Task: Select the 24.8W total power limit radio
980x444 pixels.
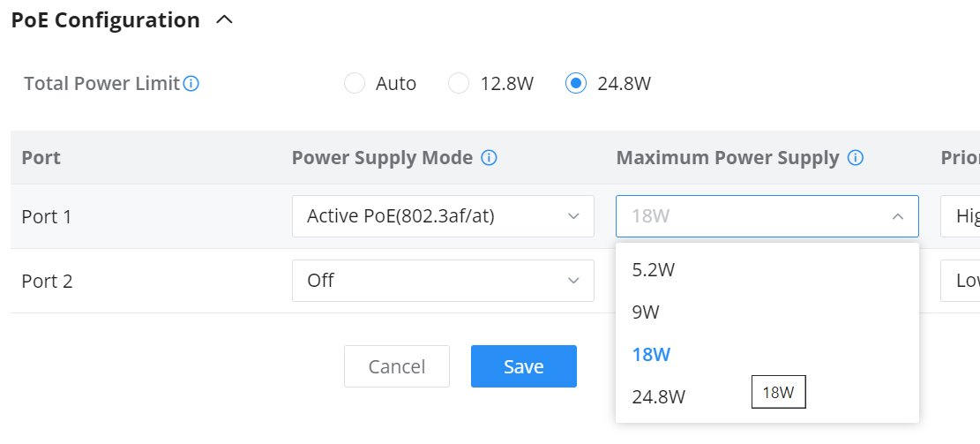Action: [576, 84]
